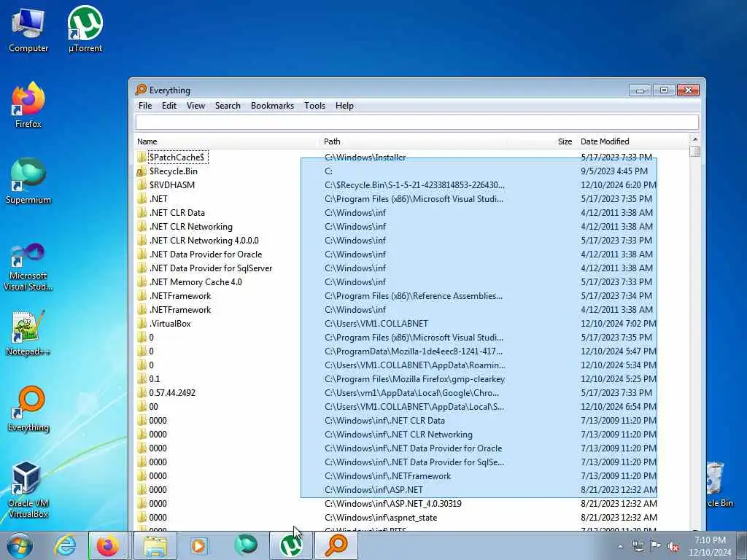The width and height of the screenshot is (747, 560).
Task: Open the Tools menu
Action: 315,106
